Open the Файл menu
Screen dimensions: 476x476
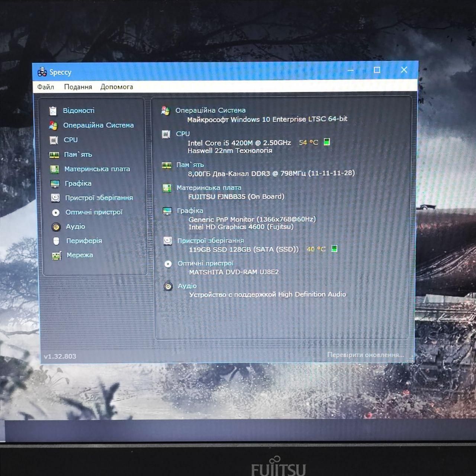click(46, 87)
